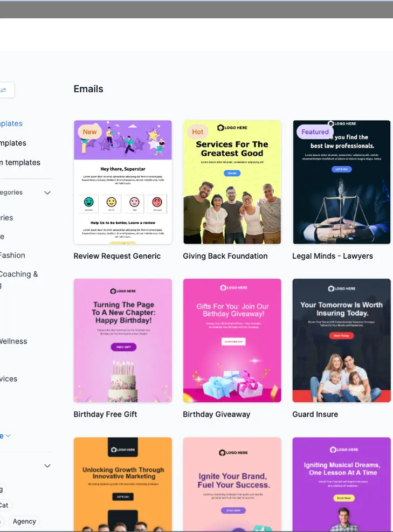Select the Agency tag chip

pos(24,521)
